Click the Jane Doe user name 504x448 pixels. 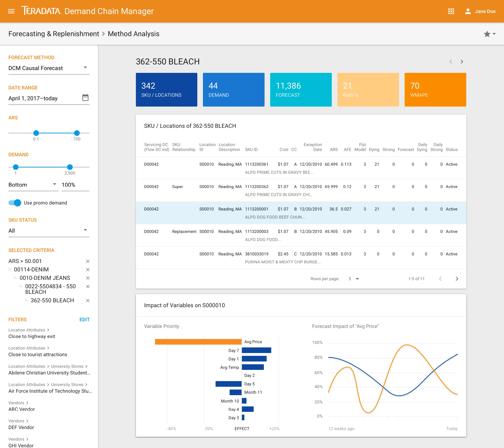[x=485, y=11]
